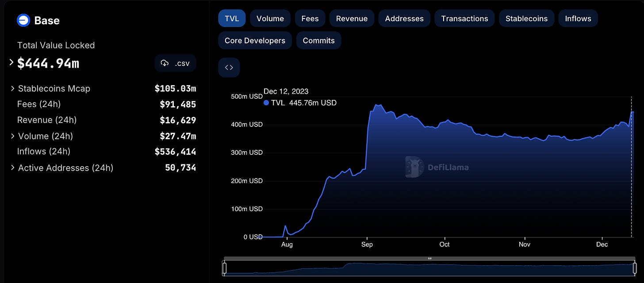
Task: Click the 300m USD y-axis label
Action: 247,153
